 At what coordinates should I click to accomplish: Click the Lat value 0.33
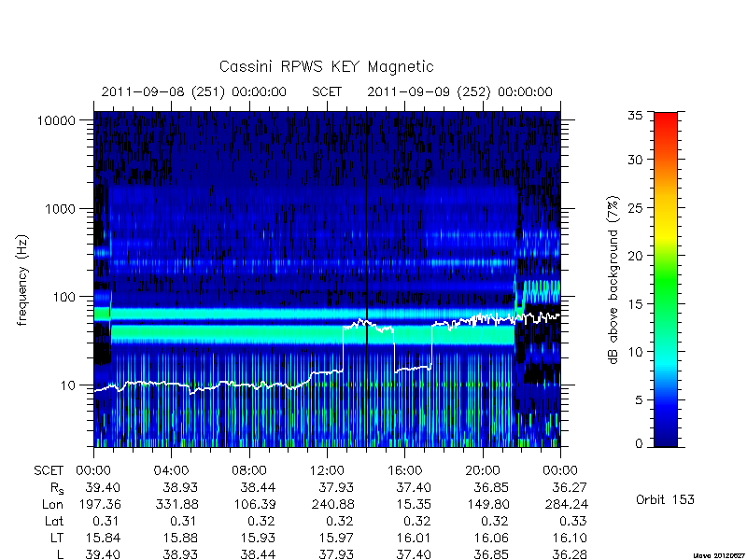click(573, 521)
